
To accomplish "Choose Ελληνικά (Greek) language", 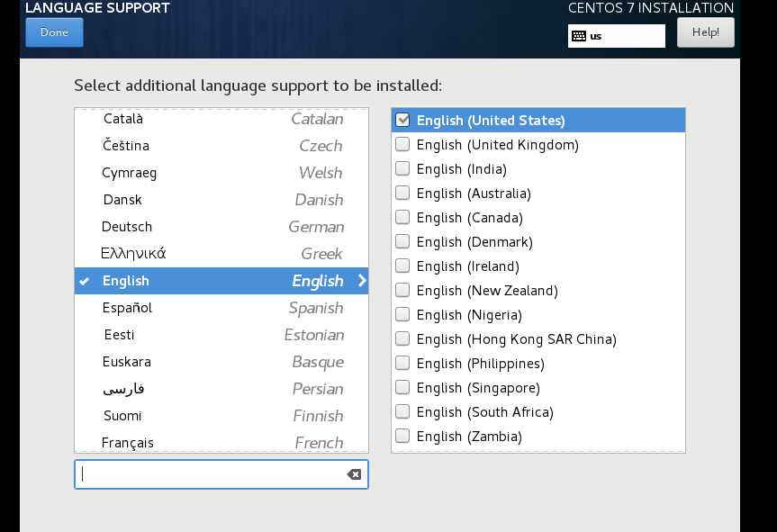I will pos(221,254).
